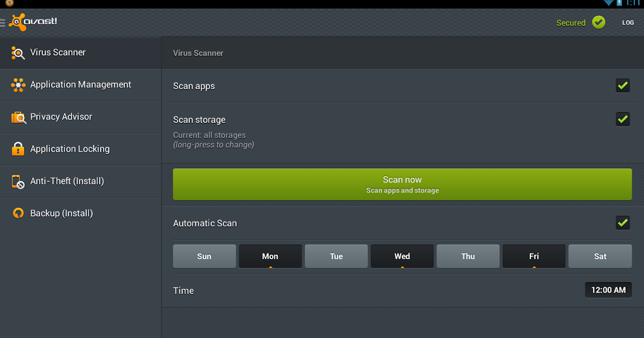This screenshot has width=644, height=338.
Task: Click the Application Management icon
Action: click(18, 85)
